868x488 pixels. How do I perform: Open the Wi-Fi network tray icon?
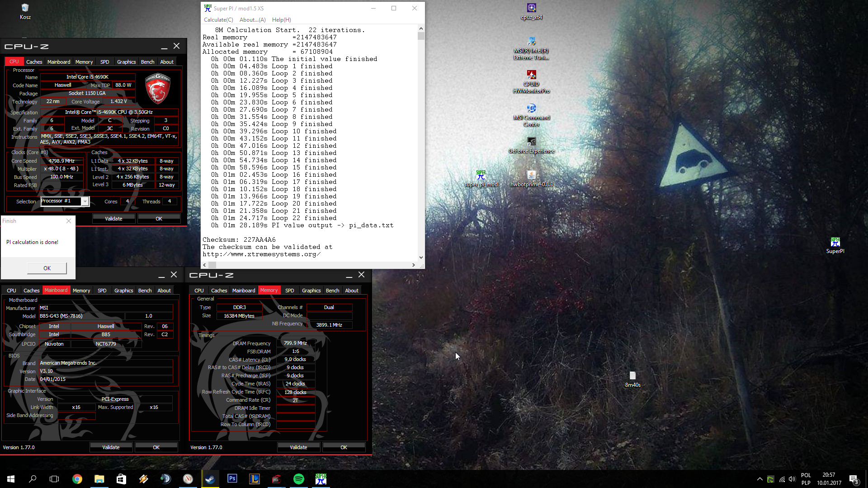click(782, 479)
